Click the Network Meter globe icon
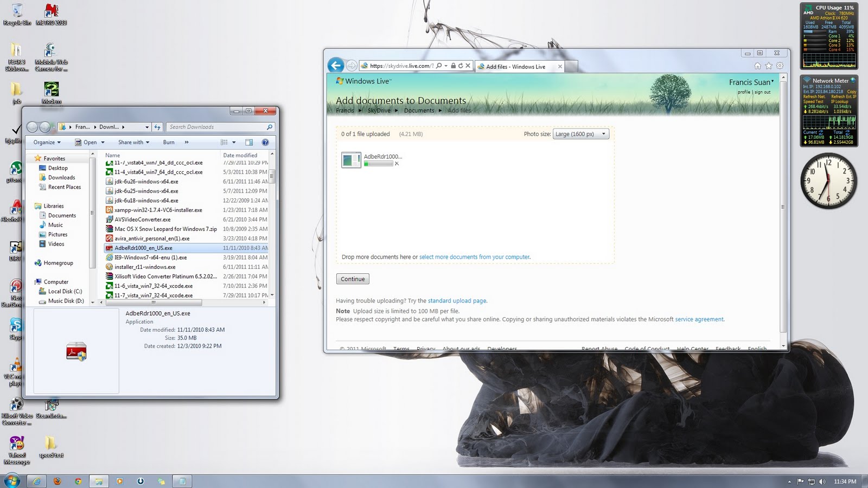The height and width of the screenshot is (488, 868). [853, 80]
